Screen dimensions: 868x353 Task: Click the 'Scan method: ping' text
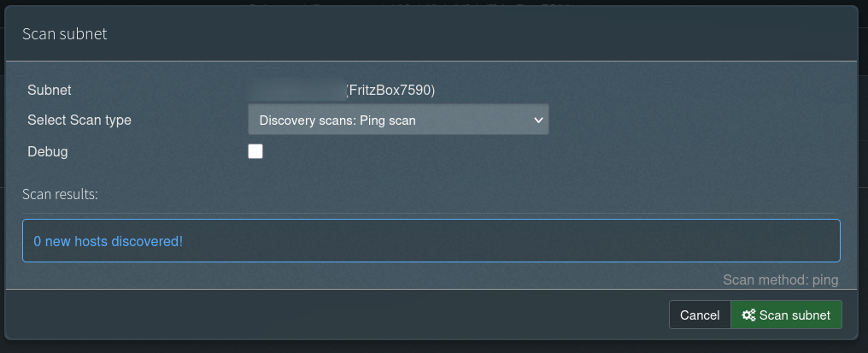pos(780,279)
